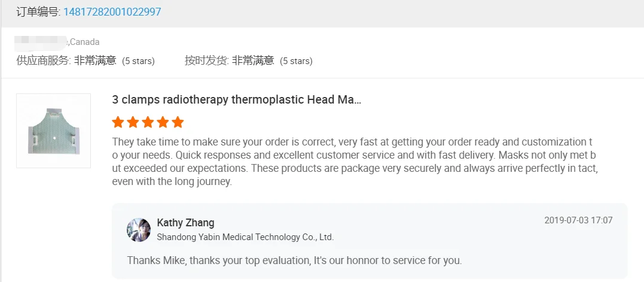The width and height of the screenshot is (644, 282).
Task: Click the "Thanks Mike" supplier reply text
Action: [294, 260]
